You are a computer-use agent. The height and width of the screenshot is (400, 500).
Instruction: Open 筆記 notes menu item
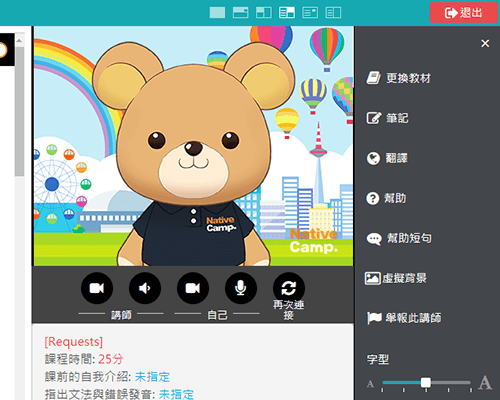click(x=387, y=118)
